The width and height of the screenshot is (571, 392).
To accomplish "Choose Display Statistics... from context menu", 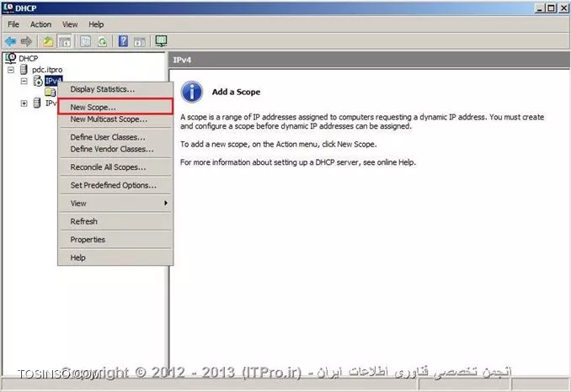I will [x=115, y=89].
